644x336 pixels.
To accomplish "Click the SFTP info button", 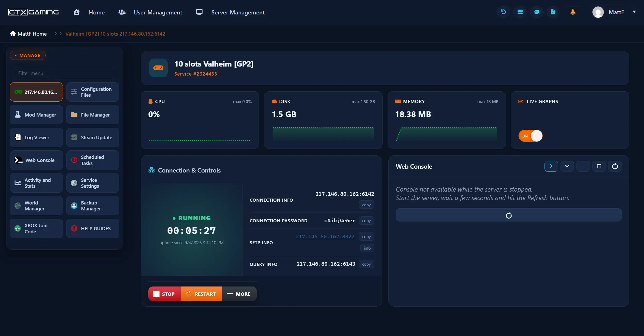I will pyautogui.click(x=367, y=248).
